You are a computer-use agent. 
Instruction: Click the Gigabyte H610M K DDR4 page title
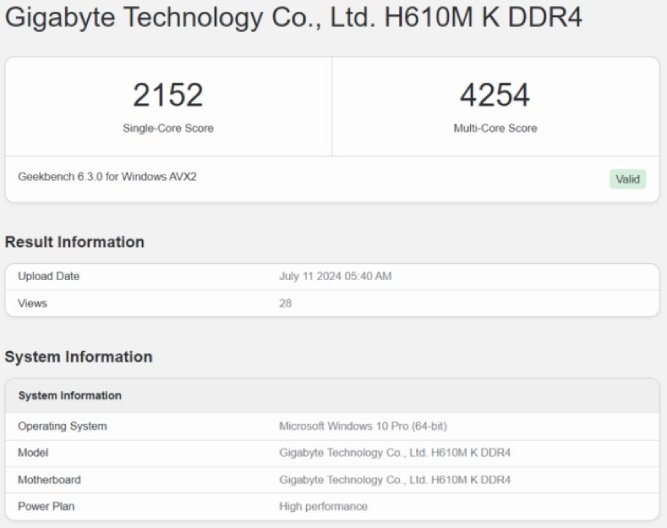coord(293,19)
